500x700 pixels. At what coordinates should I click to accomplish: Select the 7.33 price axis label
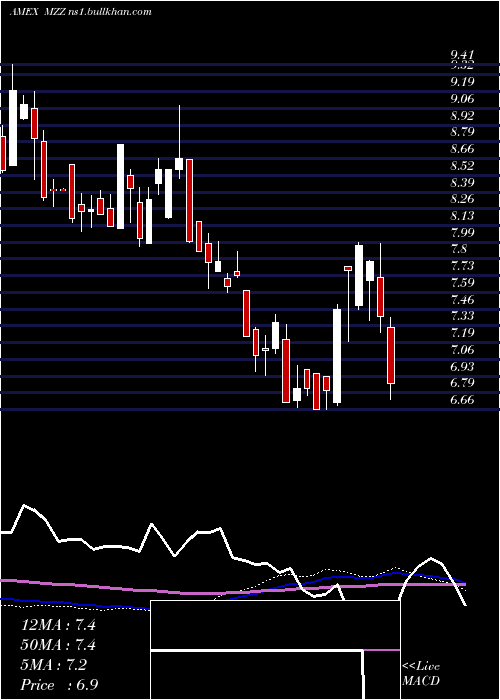click(462, 316)
